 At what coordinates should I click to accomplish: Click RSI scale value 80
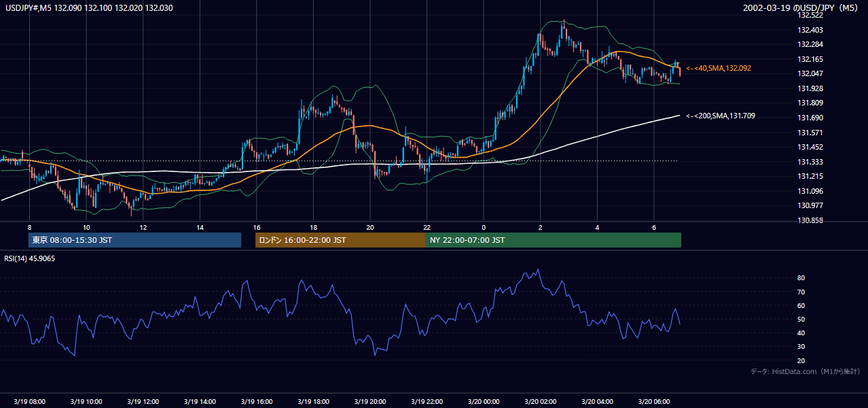click(x=801, y=278)
